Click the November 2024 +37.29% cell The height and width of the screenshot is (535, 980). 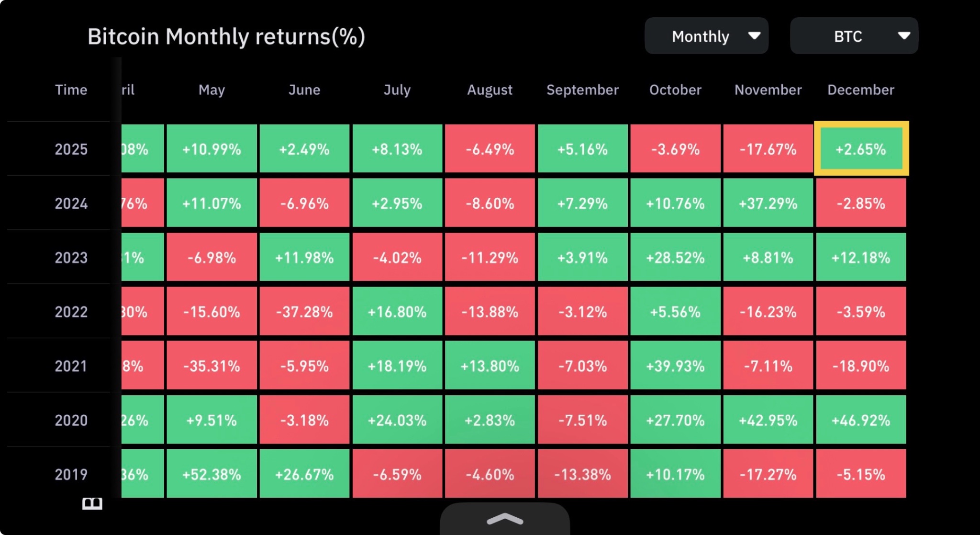(768, 204)
